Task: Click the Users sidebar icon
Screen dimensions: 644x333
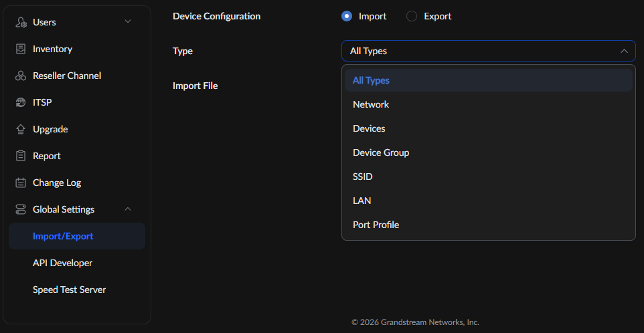Action: (21, 22)
